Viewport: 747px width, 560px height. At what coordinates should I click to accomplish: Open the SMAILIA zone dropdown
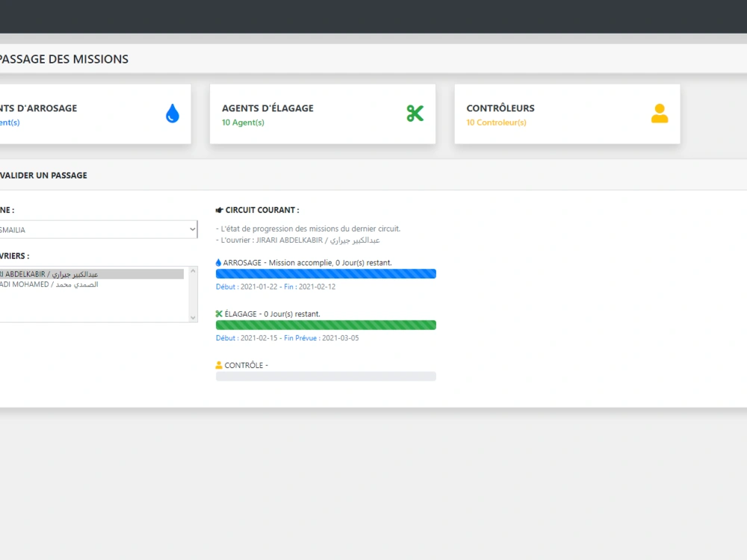point(98,229)
